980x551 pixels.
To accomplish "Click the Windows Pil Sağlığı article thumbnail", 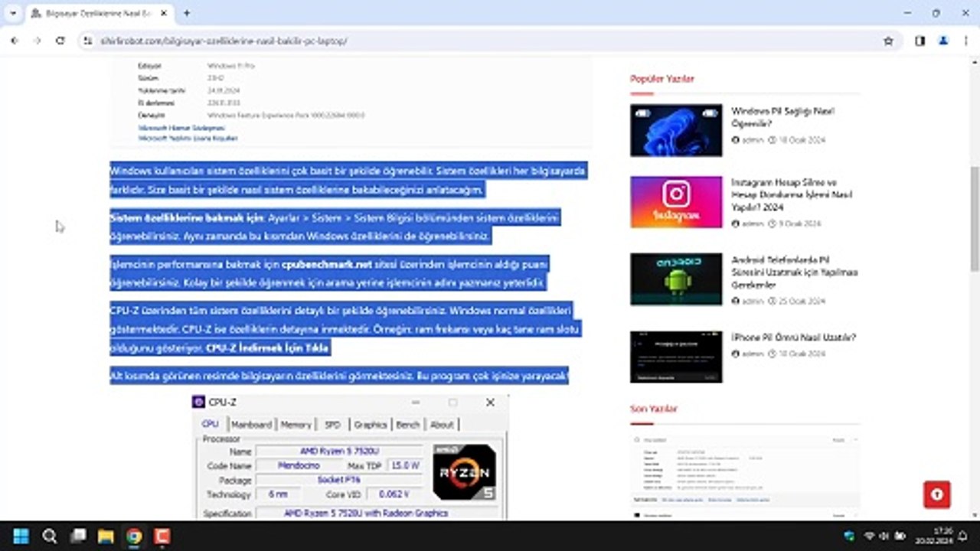I will pos(676,130).
